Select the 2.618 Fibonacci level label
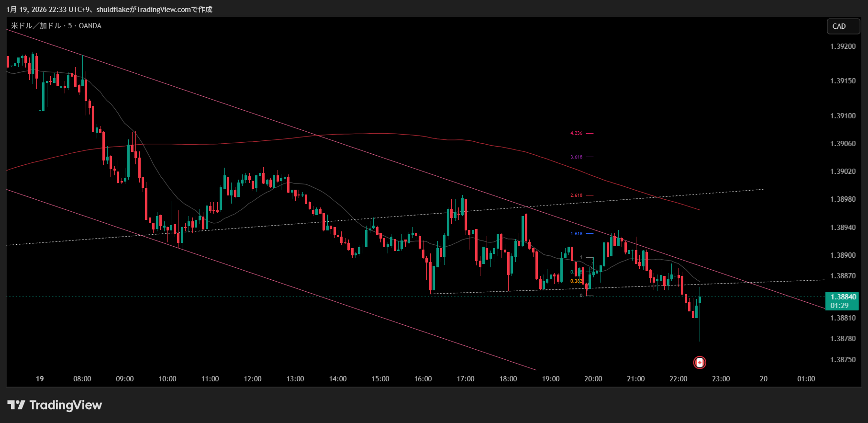This screenshot has height=423, width=868. click(x=576, y=195)
